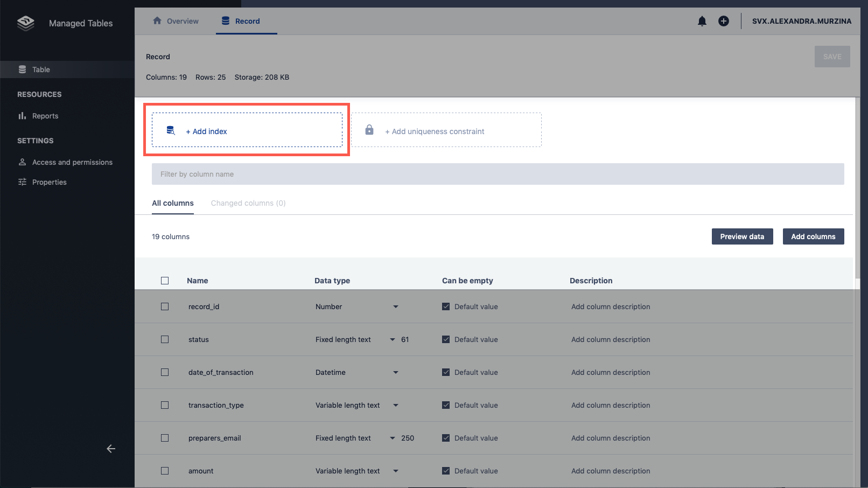Toggle the select-all columns checkbox

[x=165, y=281]
